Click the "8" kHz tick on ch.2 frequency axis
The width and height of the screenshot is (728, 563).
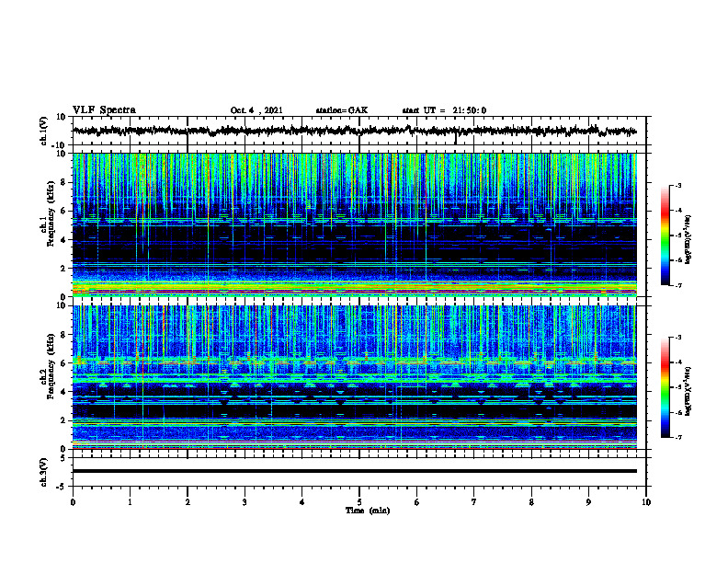(64, 335)
